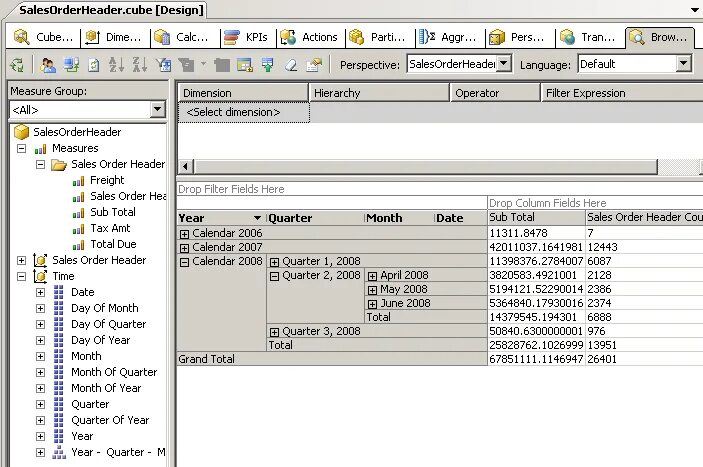
Task: Open the Year field filter arrow
Action: 257,218
